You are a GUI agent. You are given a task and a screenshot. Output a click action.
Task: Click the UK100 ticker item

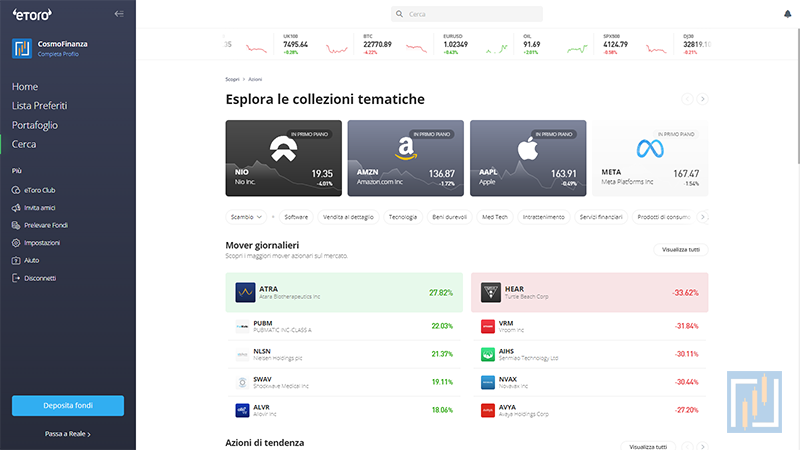pos(313,44)
